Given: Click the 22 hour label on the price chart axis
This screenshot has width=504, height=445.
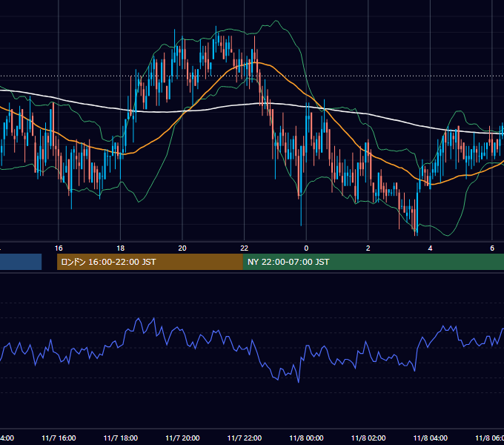Looking at the screenshot, I should point(245,248).
